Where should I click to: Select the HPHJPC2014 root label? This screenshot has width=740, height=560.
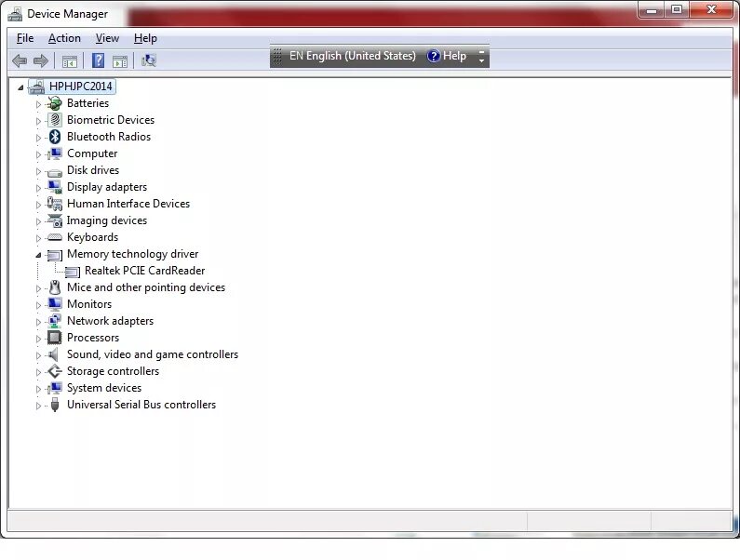81,87
